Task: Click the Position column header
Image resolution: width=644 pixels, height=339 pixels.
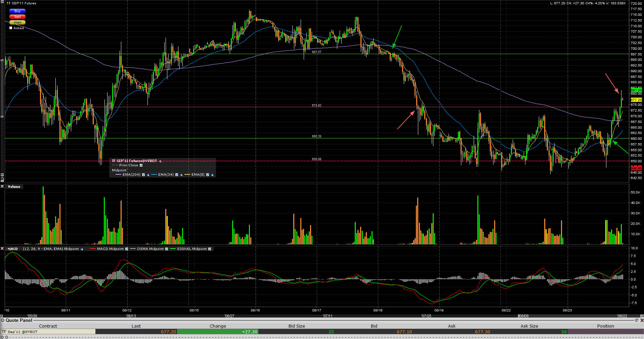Action: click(605, 326)
